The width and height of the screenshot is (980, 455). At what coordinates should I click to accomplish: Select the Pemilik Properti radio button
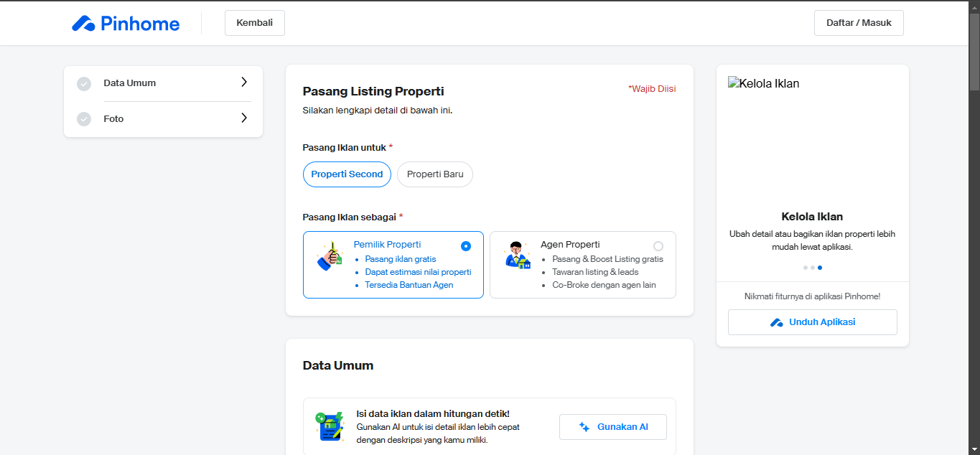click(466, 246)
